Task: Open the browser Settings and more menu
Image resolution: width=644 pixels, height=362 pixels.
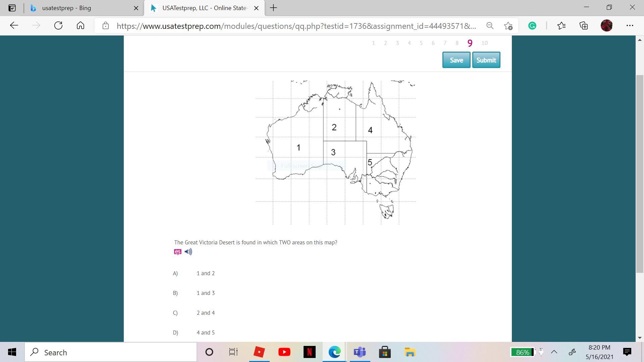Action: [x=630, y=26]
